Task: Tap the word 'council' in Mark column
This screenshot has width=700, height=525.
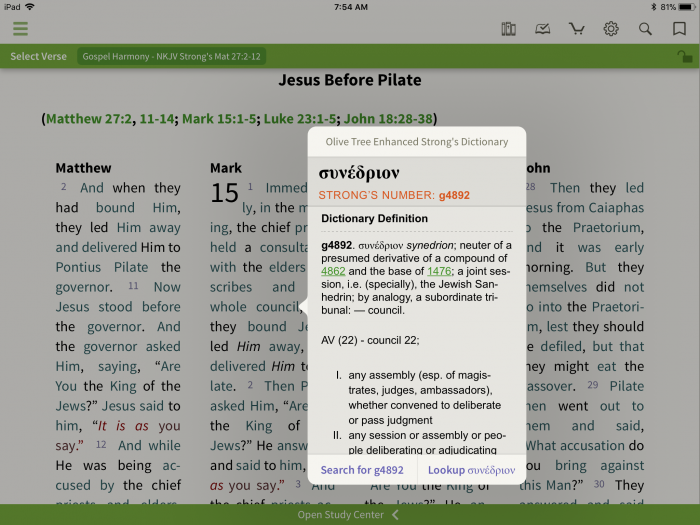Action: coord(277,307)
